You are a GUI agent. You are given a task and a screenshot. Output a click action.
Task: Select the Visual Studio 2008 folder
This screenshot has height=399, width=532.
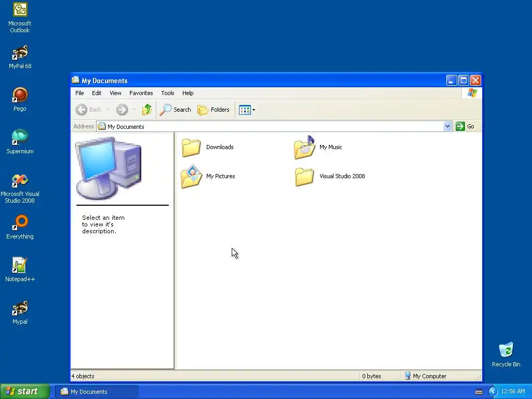329,177
